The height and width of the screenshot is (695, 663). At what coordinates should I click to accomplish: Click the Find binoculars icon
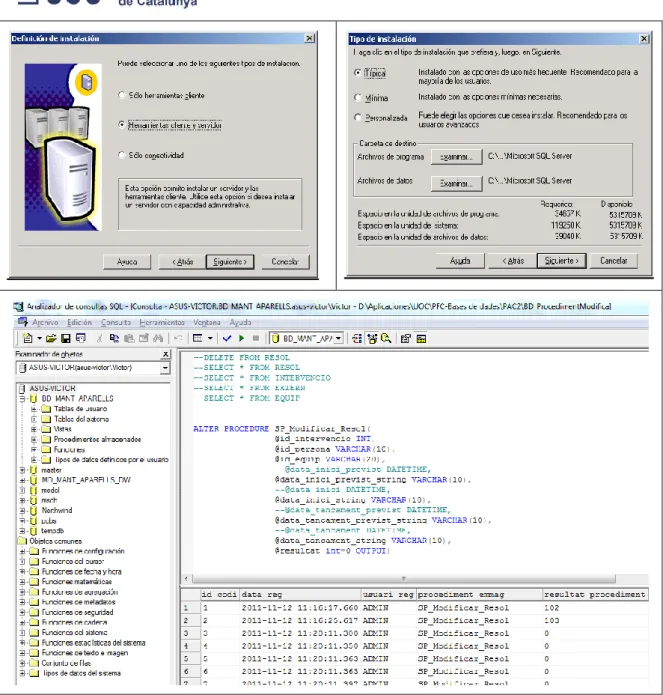click(158, 339)
